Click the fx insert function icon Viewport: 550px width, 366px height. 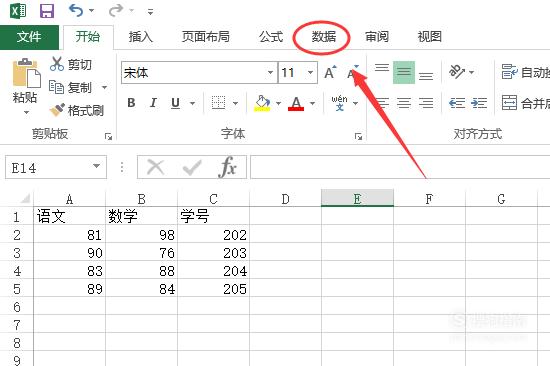click(x=228, y=167)
